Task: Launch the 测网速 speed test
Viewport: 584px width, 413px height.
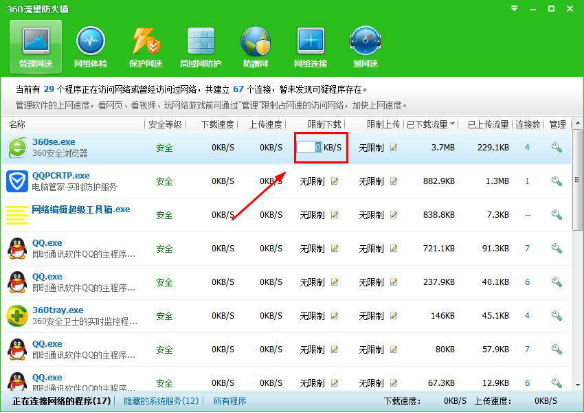Action: click(365, 47)
